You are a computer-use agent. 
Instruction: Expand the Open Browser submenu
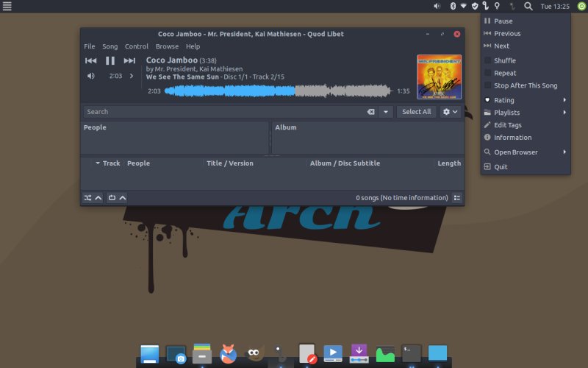pos(526,152)
